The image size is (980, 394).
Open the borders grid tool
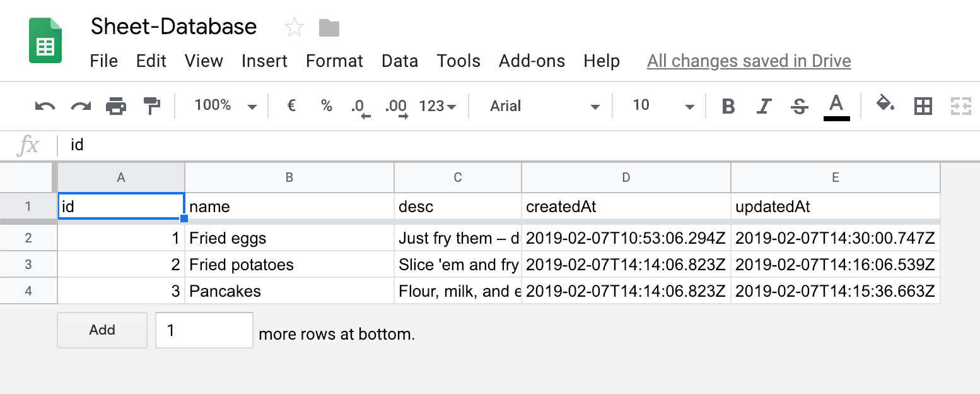923,106
